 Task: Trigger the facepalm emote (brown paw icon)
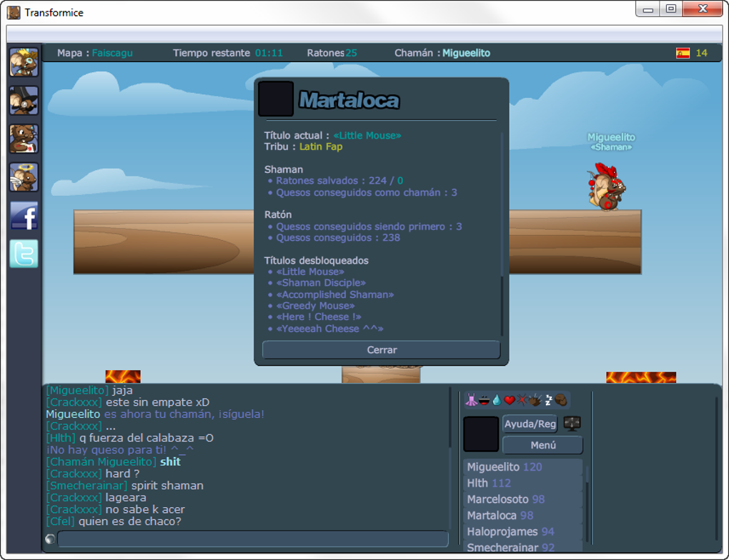(x=561, y=400)
